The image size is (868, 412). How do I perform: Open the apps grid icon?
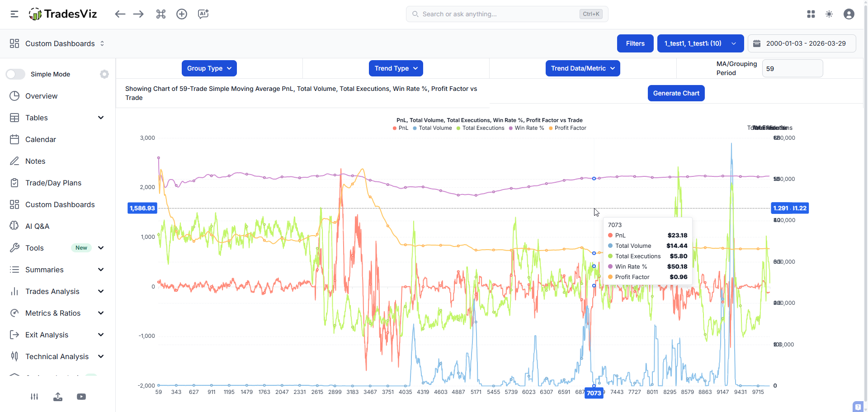tap(811, 14)
